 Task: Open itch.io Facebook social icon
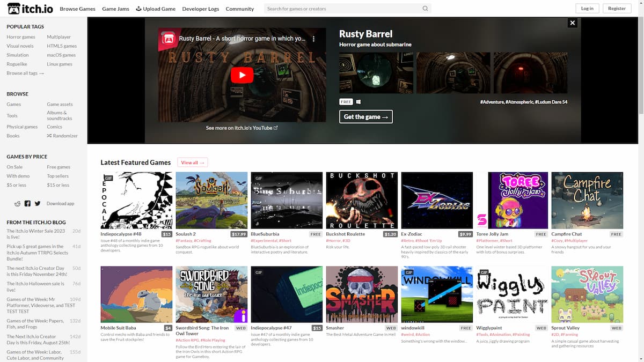coord(27,204)
